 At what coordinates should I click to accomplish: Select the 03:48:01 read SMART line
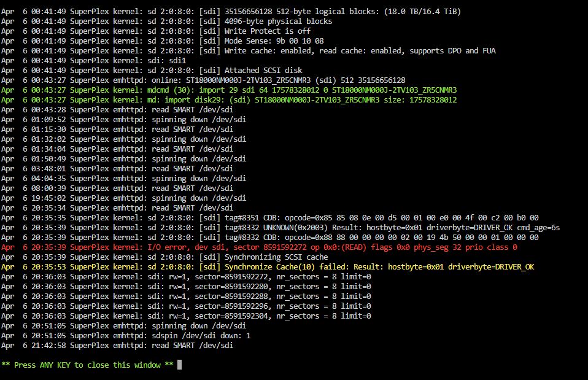[117, 168]
